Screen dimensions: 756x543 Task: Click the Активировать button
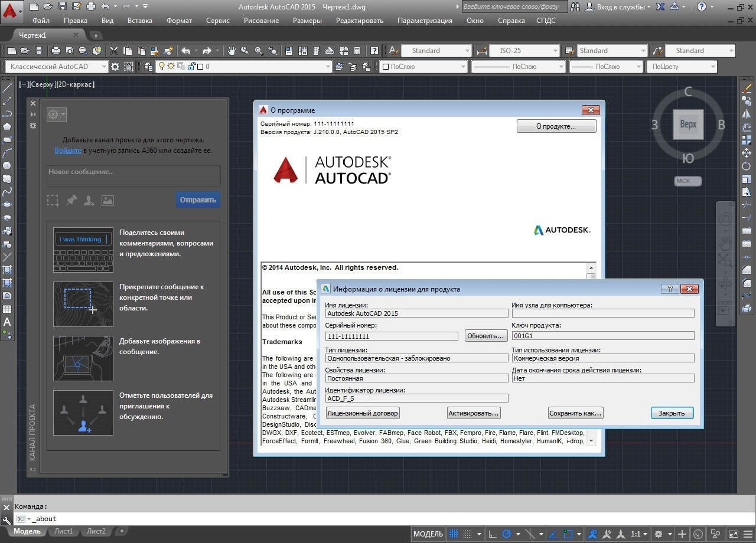point(474,413)
